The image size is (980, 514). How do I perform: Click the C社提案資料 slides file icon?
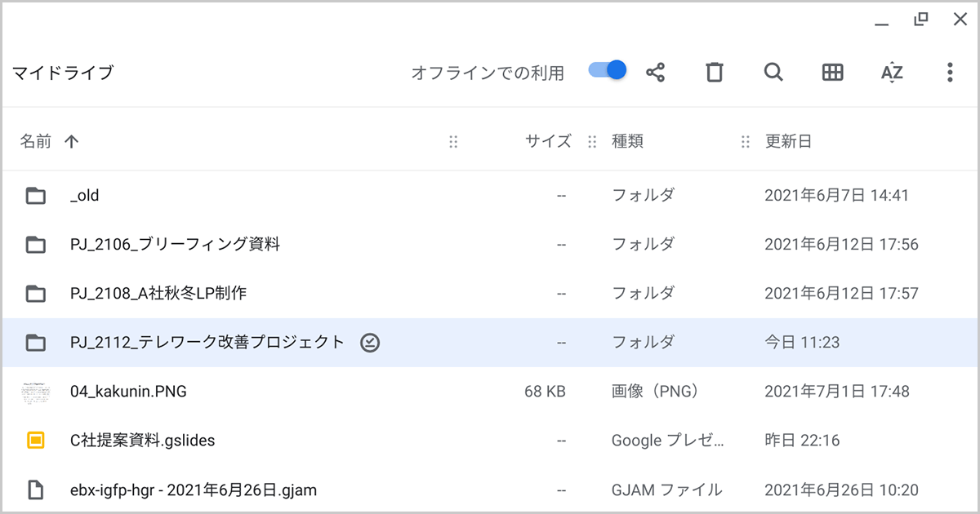coord(35,441)
